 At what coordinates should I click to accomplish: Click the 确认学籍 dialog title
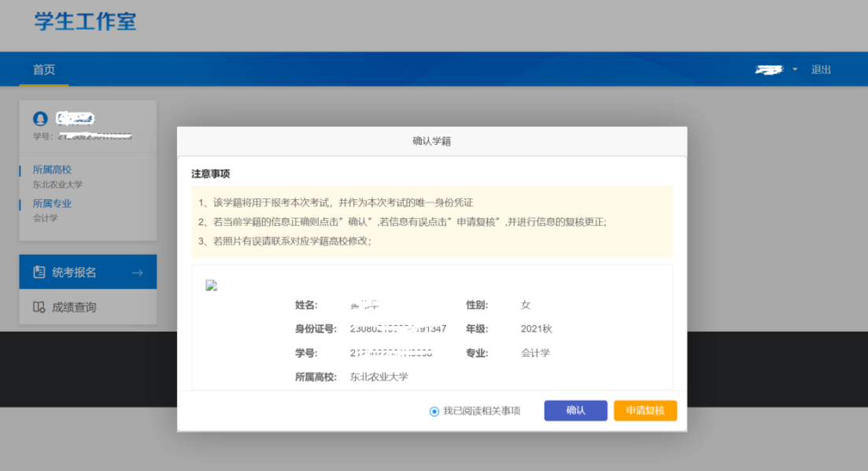[431, 142]
